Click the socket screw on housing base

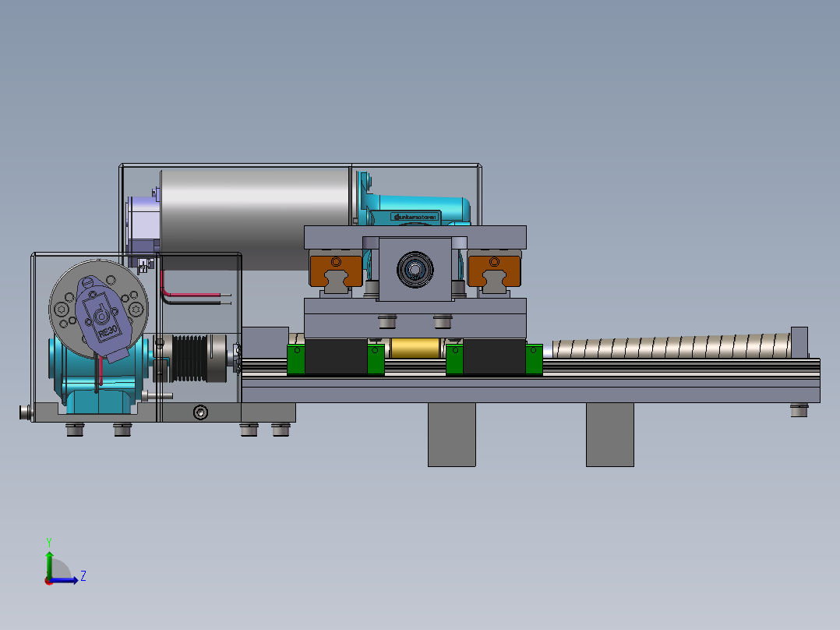[200, 412]
